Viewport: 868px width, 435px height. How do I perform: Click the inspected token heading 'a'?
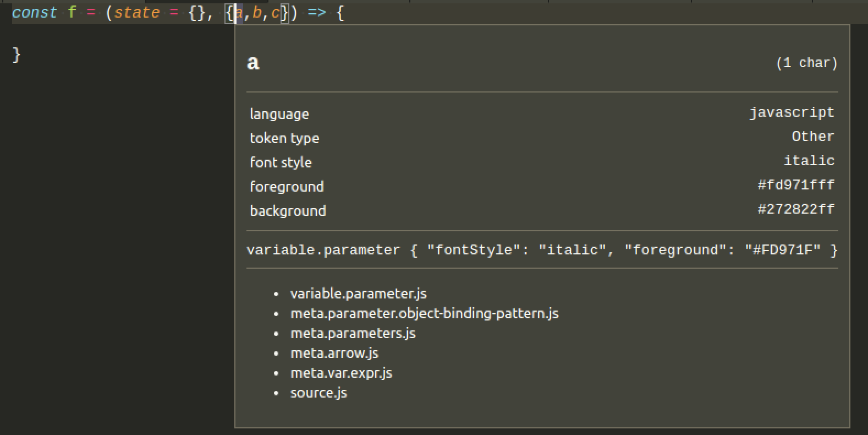253,62
